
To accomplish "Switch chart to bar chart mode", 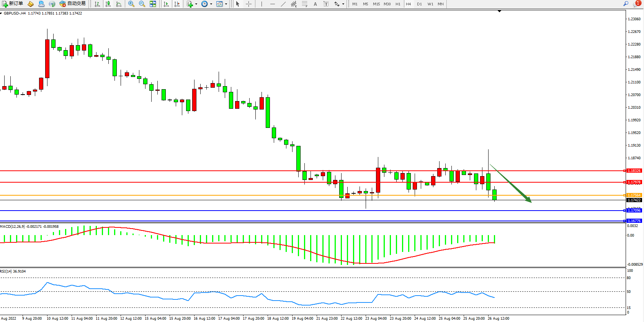I will tap(97, 4).
